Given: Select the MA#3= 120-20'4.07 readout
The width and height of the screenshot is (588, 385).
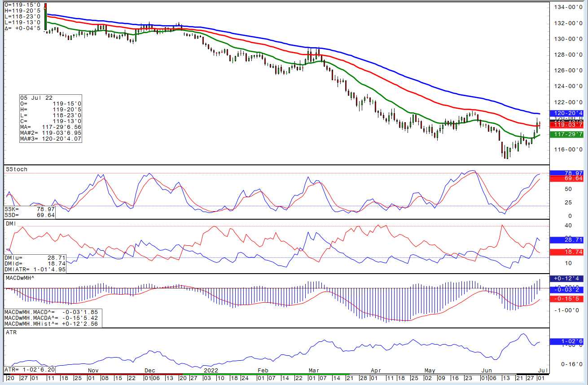Looking at the screenshot, I should pos(50,139).
